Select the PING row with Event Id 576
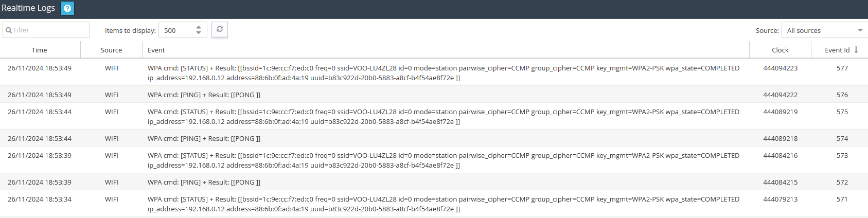 point(434,95)
